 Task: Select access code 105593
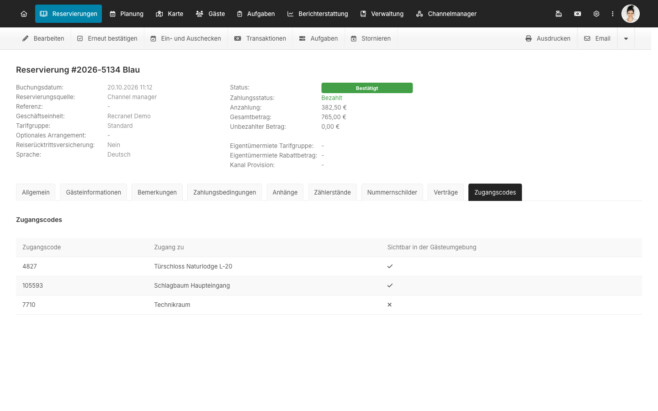pyautogui.click(x=32, y=285)
